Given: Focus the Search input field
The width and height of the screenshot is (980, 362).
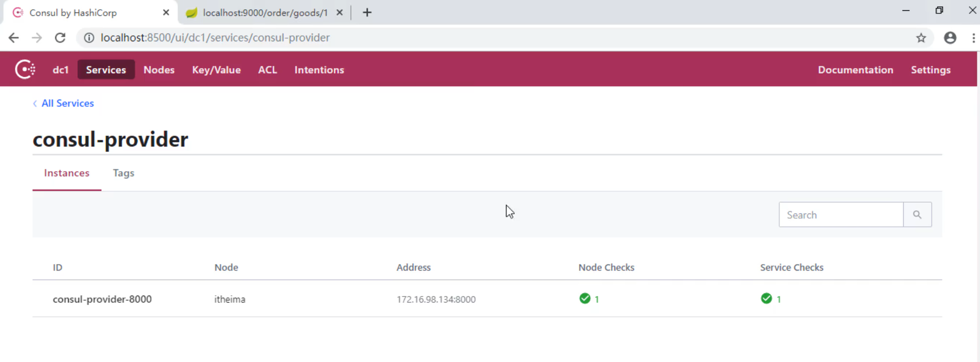Looking at the screenshot, I should (x=841, y=215).
